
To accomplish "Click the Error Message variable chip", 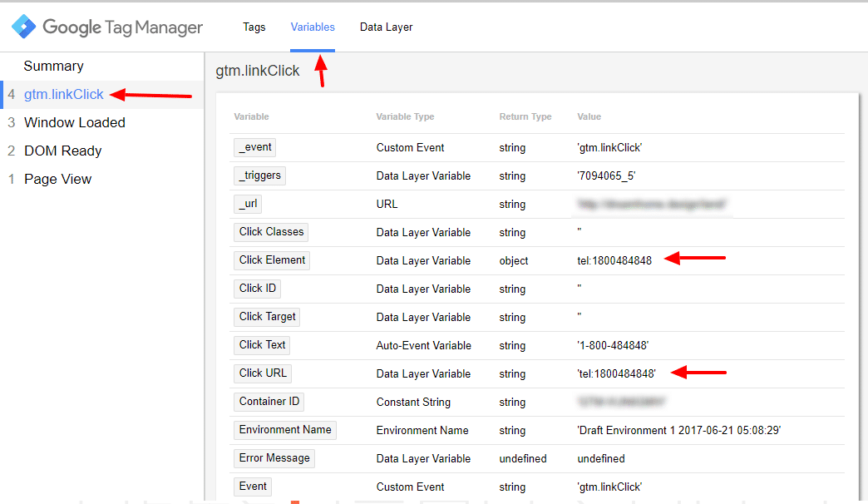I will [x=274, y=458].
